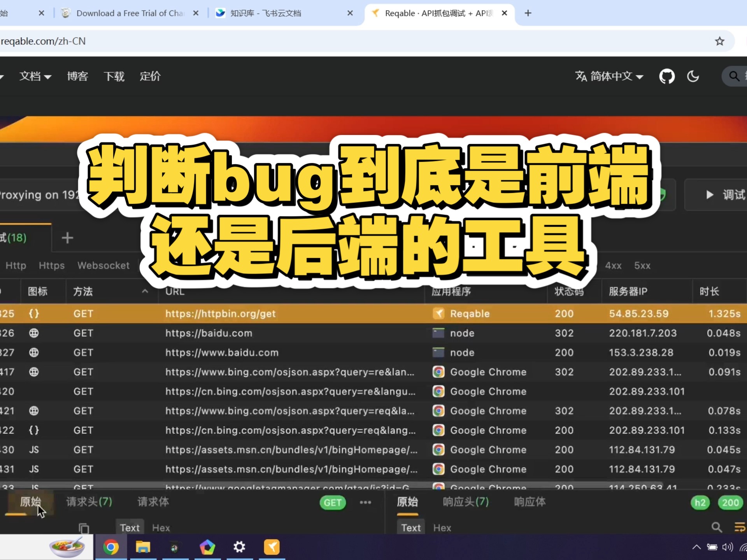
Task: Bookmark this page with star icon
Action: (719, 41)
